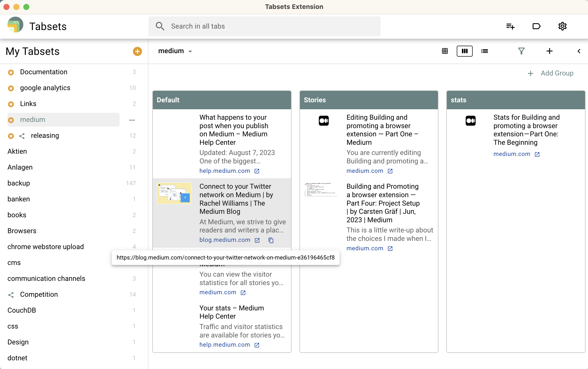Focus the Search in all tabs field
Image resolution: width=588 pixels, height=369 pixels.
coord(264,26)
